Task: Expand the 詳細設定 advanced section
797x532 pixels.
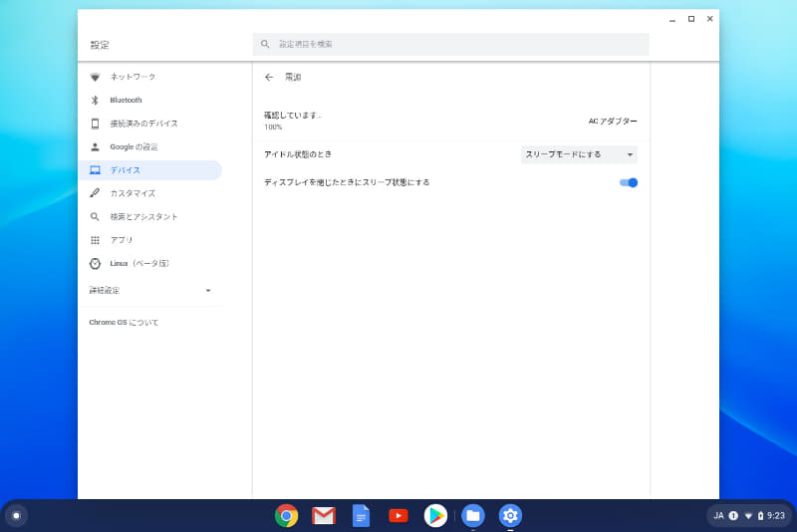Action: tap(150, 291)
